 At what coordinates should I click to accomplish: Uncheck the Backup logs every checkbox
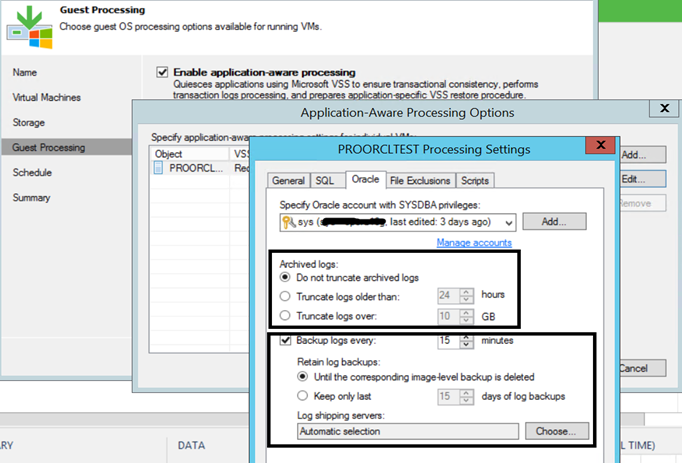(286, 341)
